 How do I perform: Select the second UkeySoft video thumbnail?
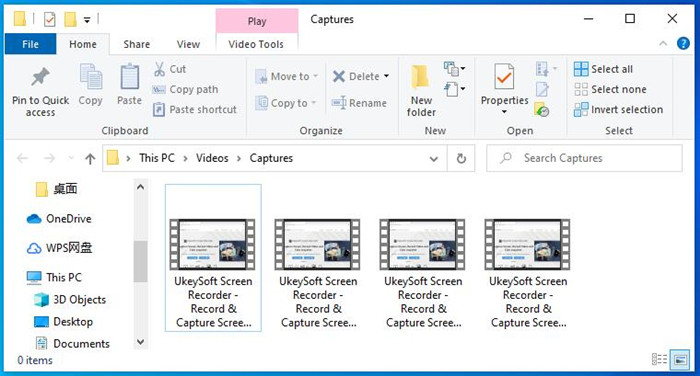click(317, 244)
